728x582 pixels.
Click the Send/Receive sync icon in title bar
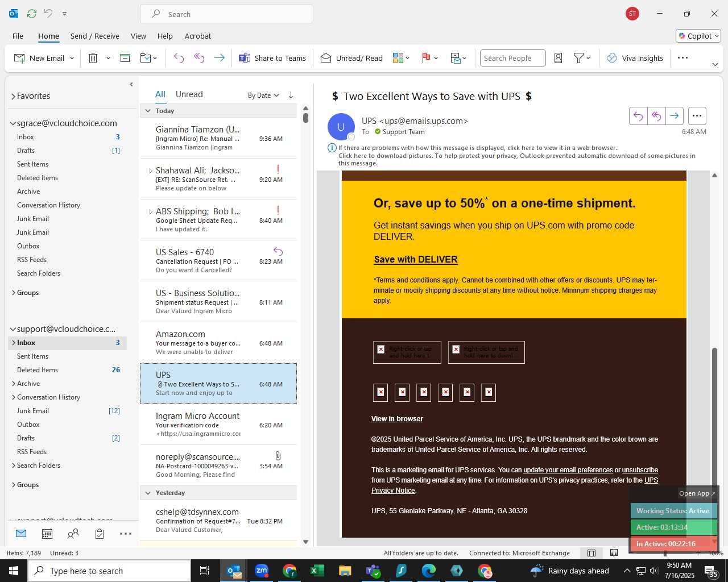pos(32,14)
